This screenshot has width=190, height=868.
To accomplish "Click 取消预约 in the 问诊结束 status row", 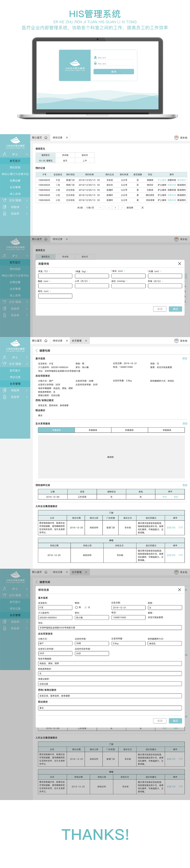I will pos(182,200).
